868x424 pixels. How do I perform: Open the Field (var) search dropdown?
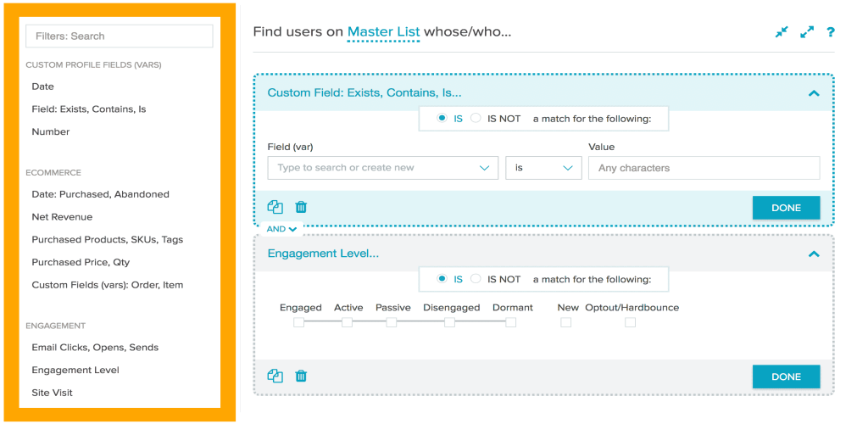coord(382,168)
